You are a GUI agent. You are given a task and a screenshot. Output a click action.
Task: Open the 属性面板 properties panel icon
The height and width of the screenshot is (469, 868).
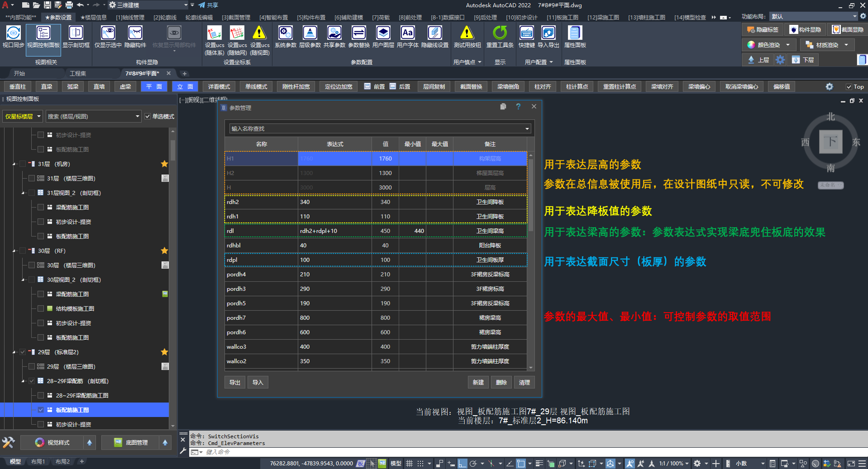575,36
